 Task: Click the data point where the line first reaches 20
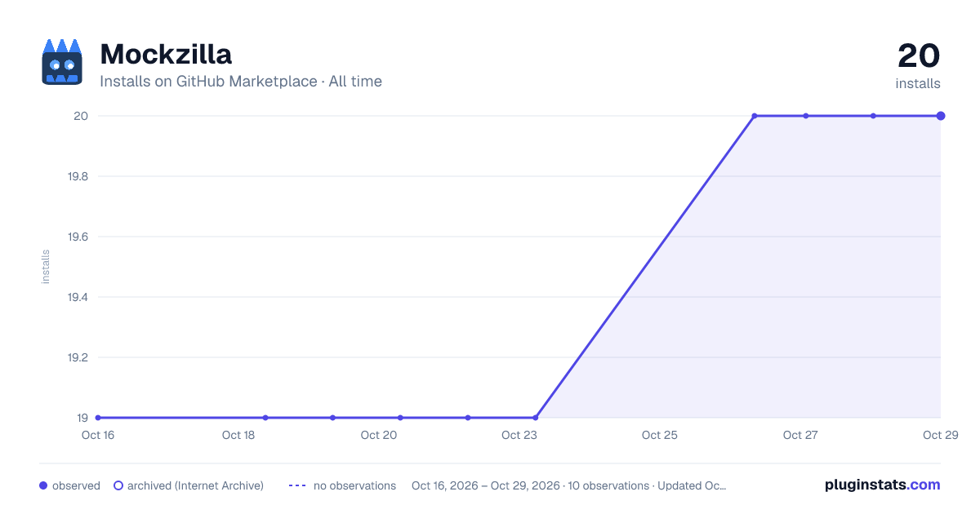[755, 116]
